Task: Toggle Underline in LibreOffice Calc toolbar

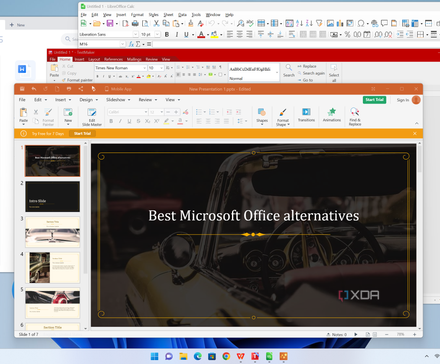Action: coord(186,34)
